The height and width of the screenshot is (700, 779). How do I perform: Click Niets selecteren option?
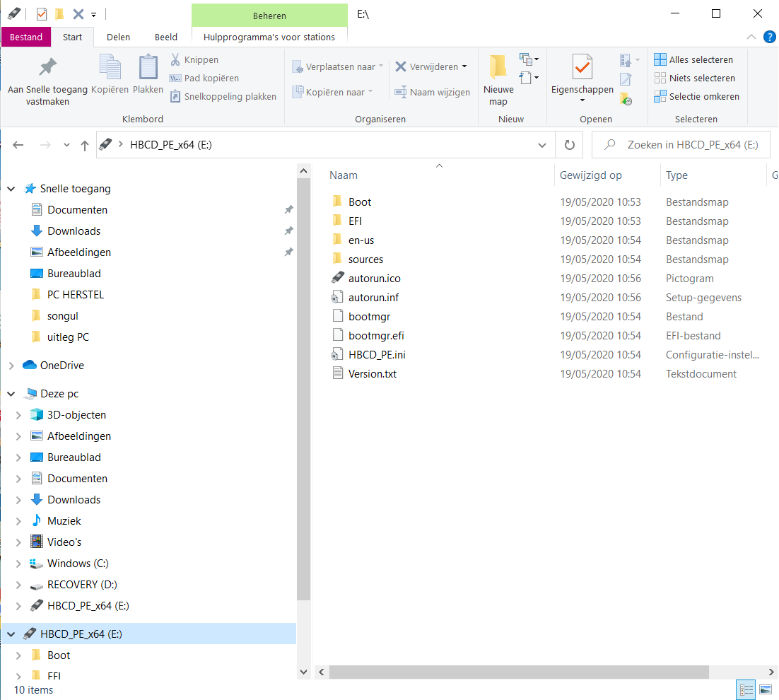pos(695,78)
